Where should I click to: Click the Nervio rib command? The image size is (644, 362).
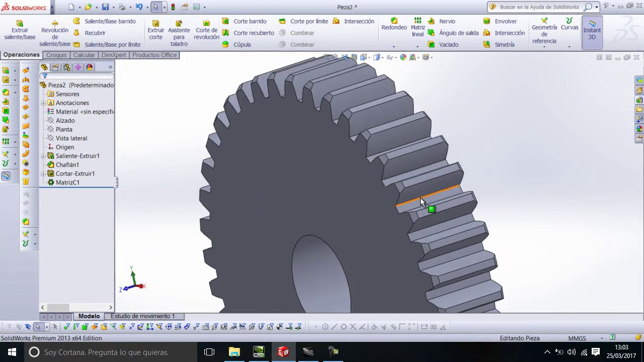pyautogui.click(x=442, y=21)
